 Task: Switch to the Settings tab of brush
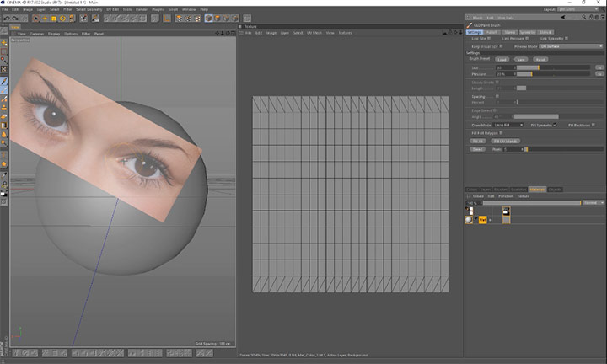(x=474, y=32)
